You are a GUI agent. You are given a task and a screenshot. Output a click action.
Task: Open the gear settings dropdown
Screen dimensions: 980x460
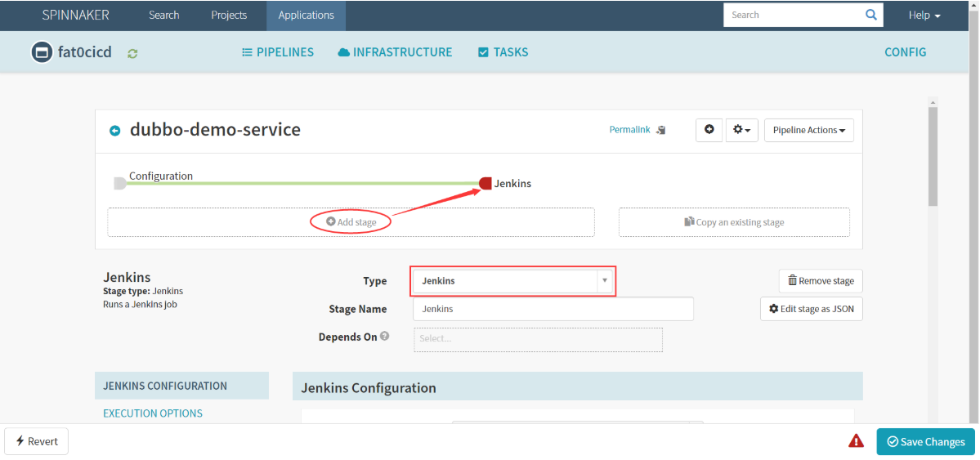click(x=742, y=130)
